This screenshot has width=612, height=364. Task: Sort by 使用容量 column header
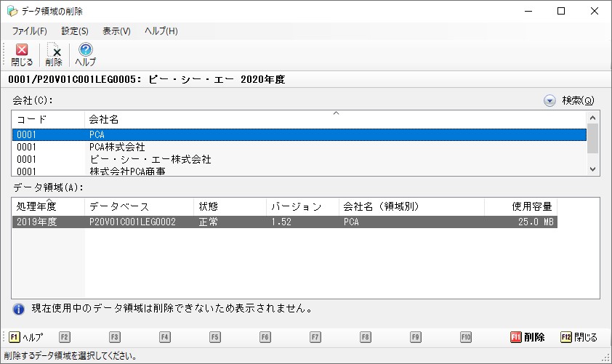520,206
